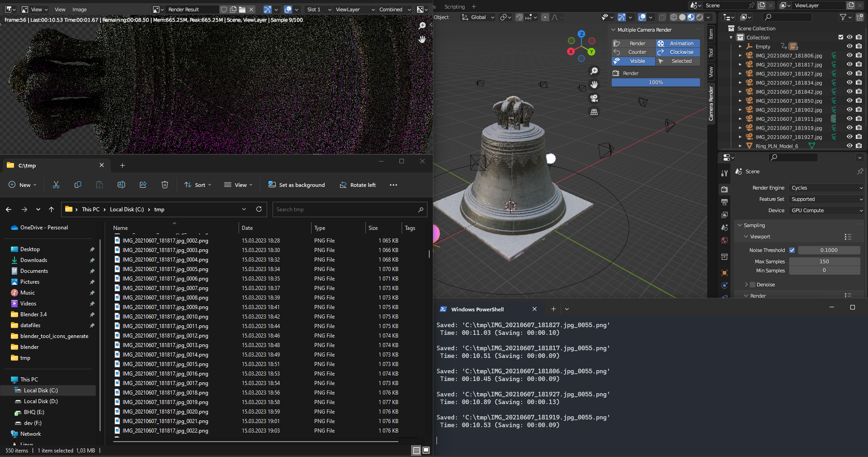Viewport: 868px width, 457px height.
Task: Select the Tool properties wrench icon
Action: pos(724,173)
